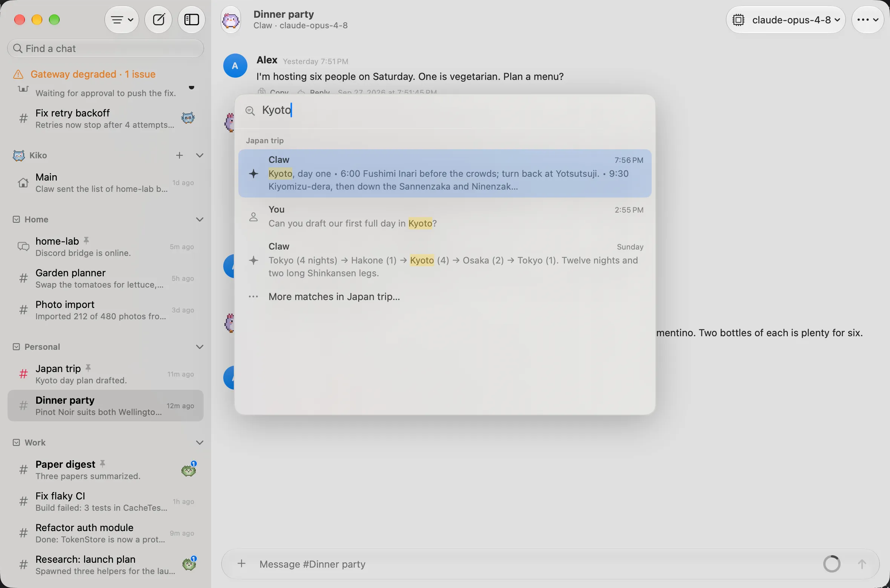890x588 pixels.
Task: Click the pin icon beside Paper digest
Action: 103,464
